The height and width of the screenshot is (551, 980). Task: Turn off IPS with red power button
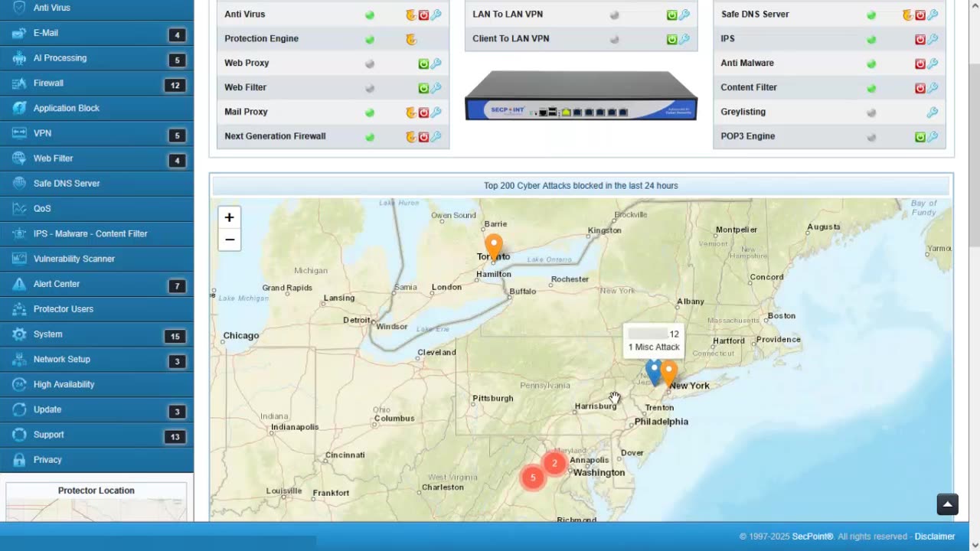point(920,39)
